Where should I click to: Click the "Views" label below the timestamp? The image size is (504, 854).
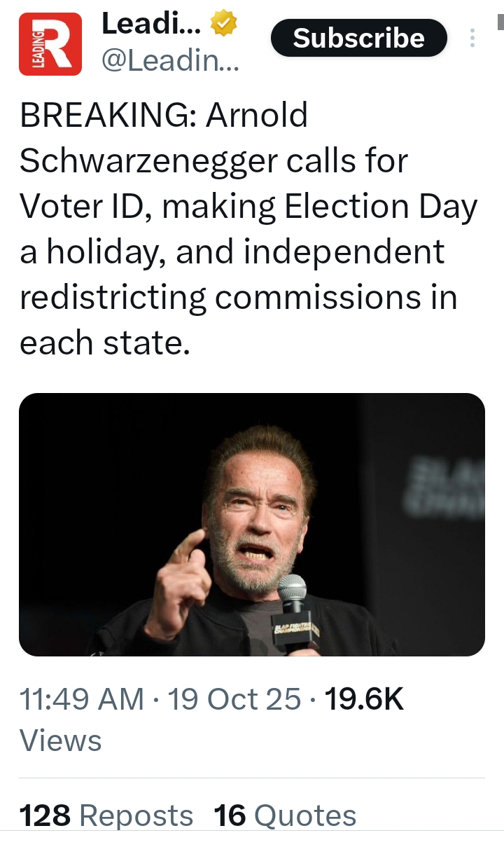click(x=61, y=741)
